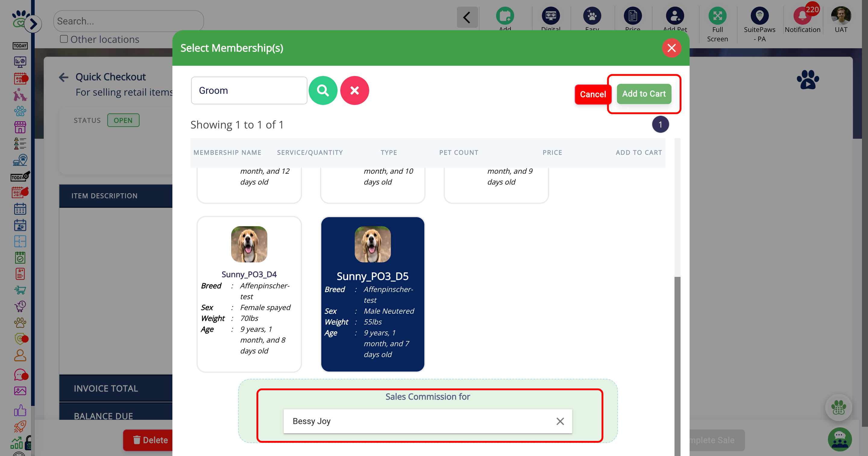The width and height of the screenshot is (868, 456).
Task: Click the red Cancel button
Action: [x=593, y=94]
